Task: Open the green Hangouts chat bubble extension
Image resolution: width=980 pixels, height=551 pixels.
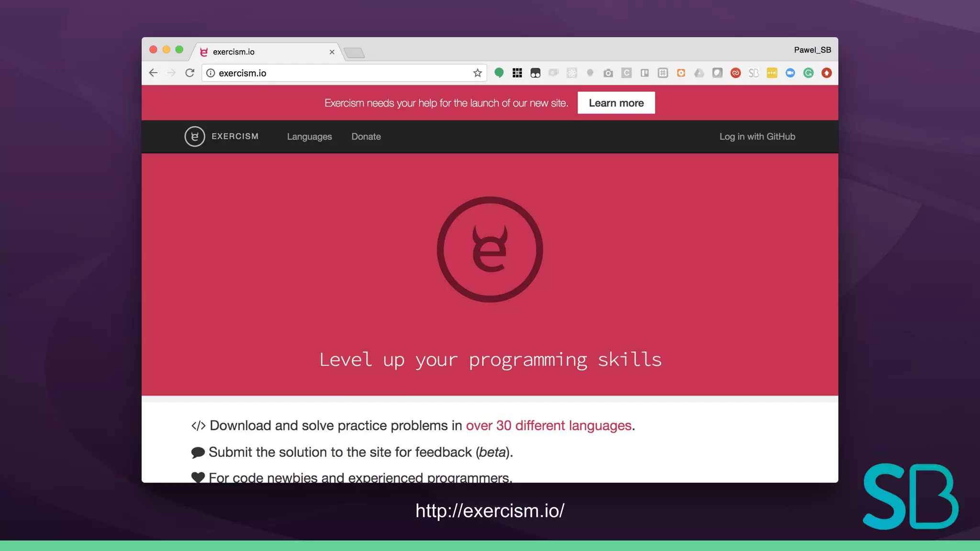Action: click(x=499, y=73)
